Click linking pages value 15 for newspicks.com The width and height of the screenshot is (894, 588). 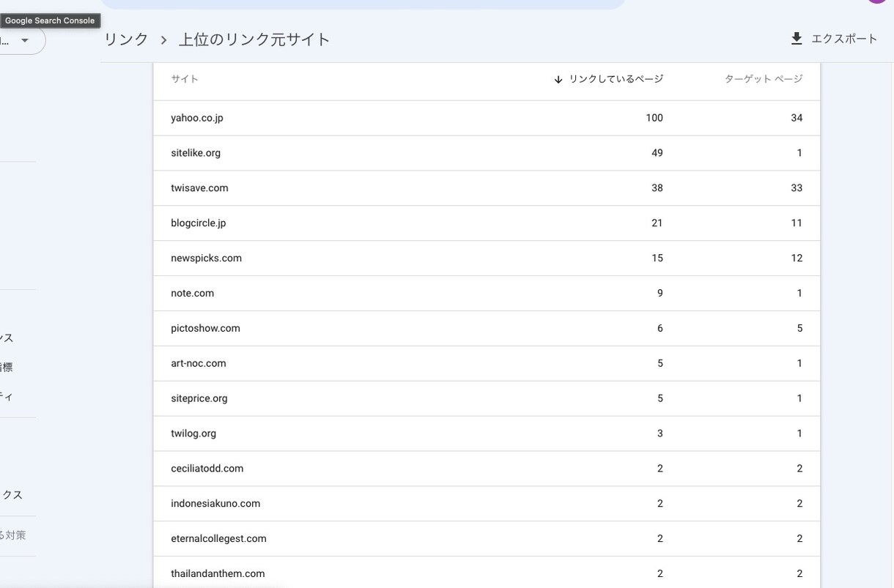pos(657,258)
